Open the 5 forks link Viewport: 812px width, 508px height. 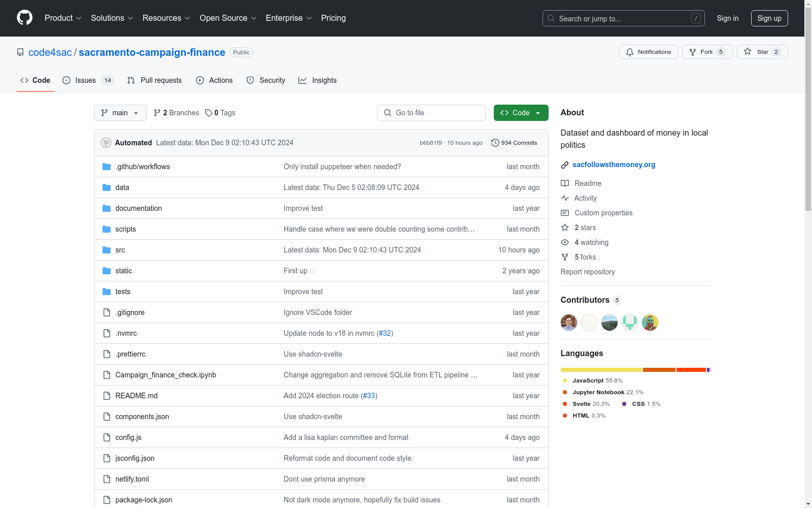(585, 257)
